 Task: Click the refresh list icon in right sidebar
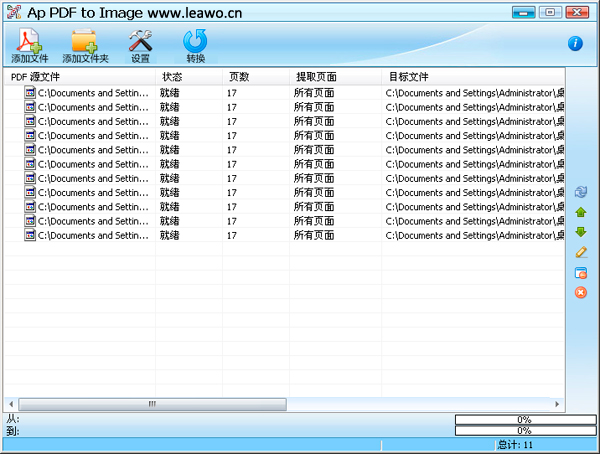pyautogui.click(x=581, y=192)
